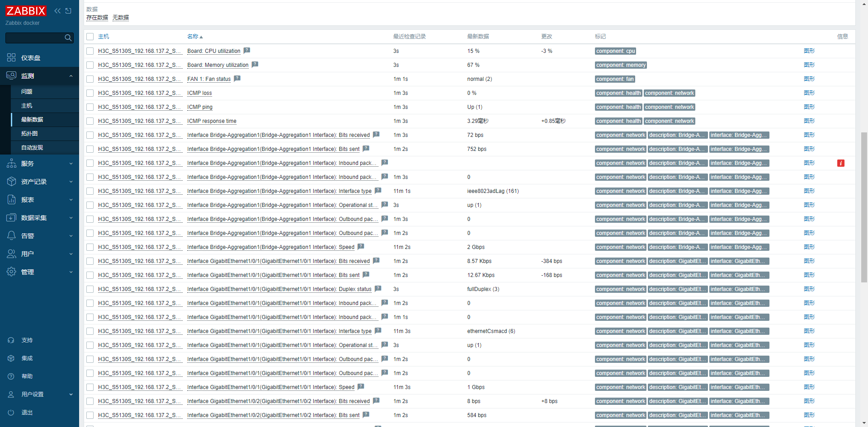This screenshot has width=868, height=427.
Task: Show help for FAN 1: Fan status
Action: pyautogui.click(x=237, y=79)
